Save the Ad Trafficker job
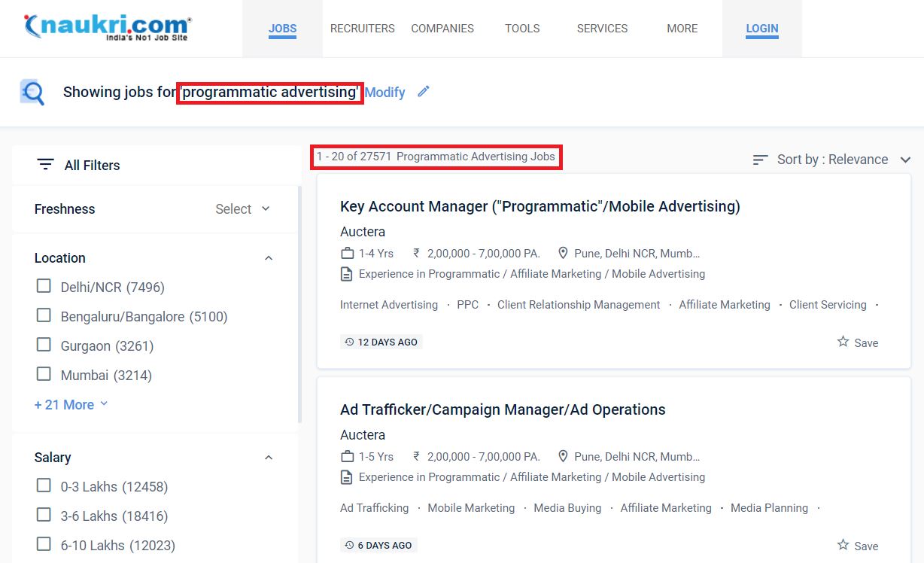924x563 pixels. point(858,546)
